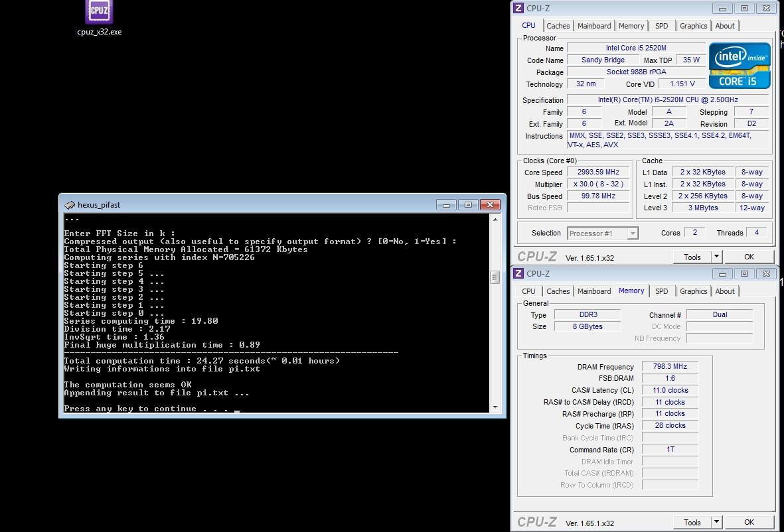Click the CPU-Z logo icon in the lower Memory window title bar
The image size is (784, 532).
pyautogui.click(x=518, y=273)
